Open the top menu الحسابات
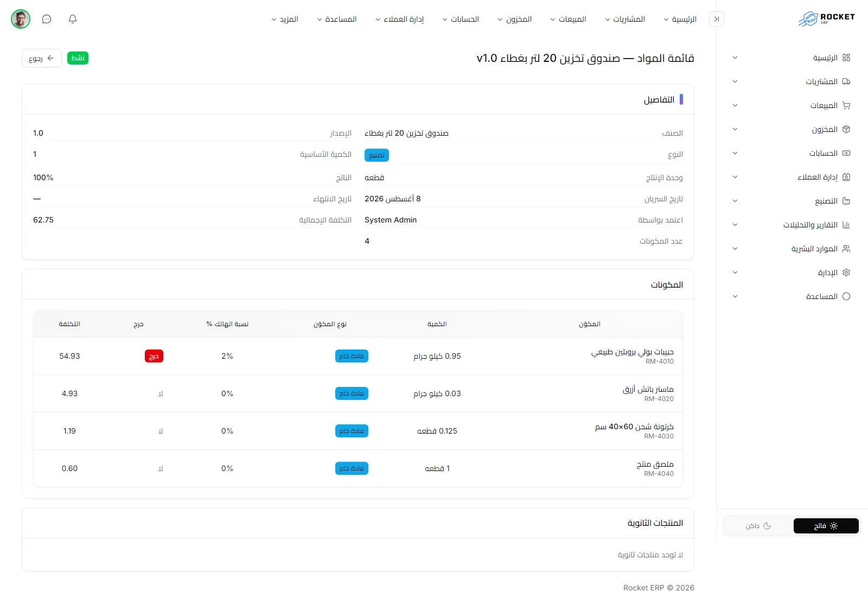 click(x=461, y=19)
